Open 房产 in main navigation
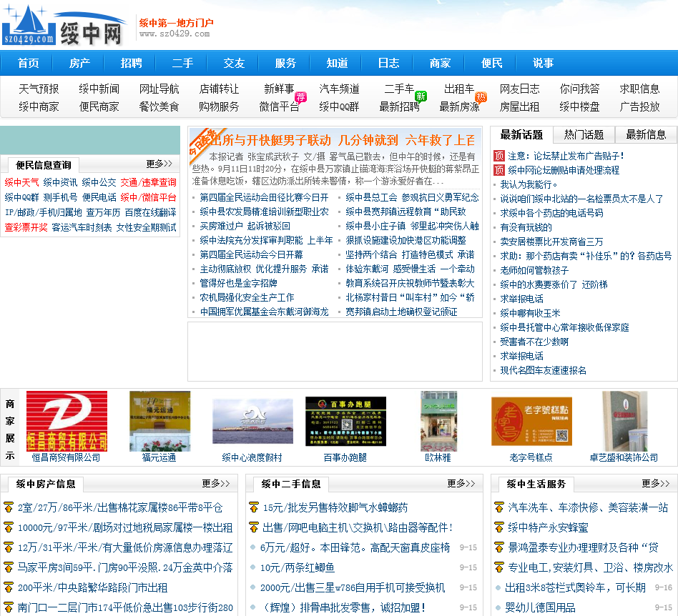This screenshot has height=616, width=678. tap(80, 63)
